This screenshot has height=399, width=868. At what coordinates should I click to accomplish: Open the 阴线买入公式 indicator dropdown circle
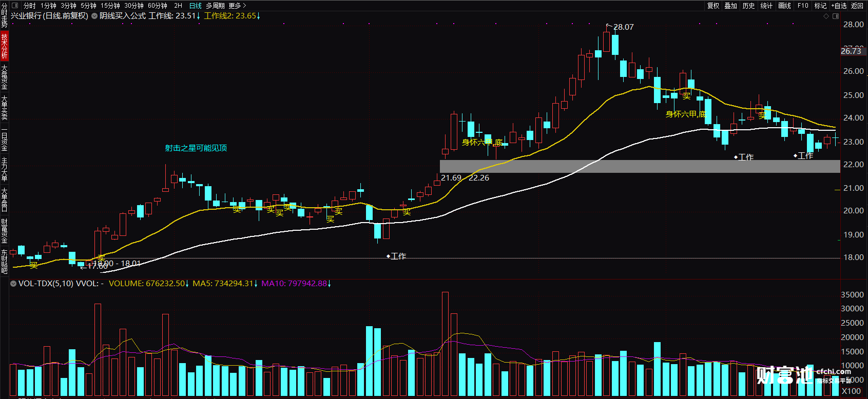(x=94, y=16)
